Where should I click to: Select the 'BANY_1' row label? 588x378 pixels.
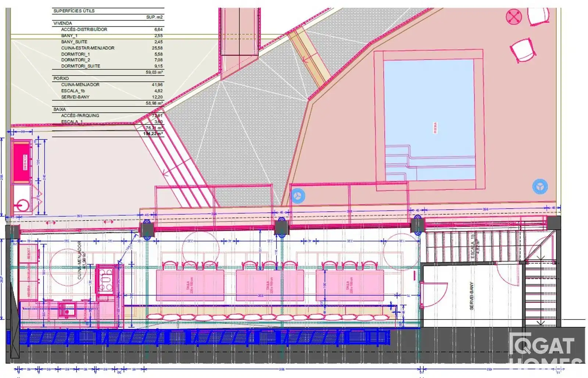point(69,36)
